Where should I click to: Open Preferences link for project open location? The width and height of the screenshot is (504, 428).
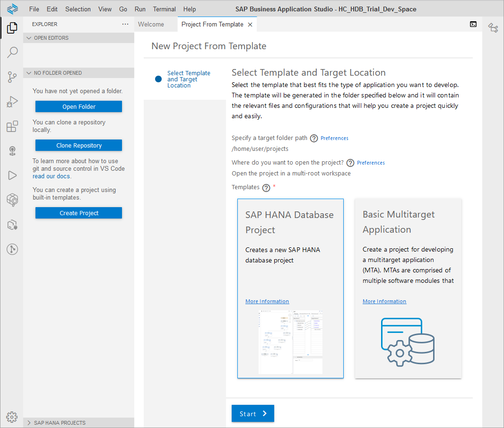click(x=371, y=163)
